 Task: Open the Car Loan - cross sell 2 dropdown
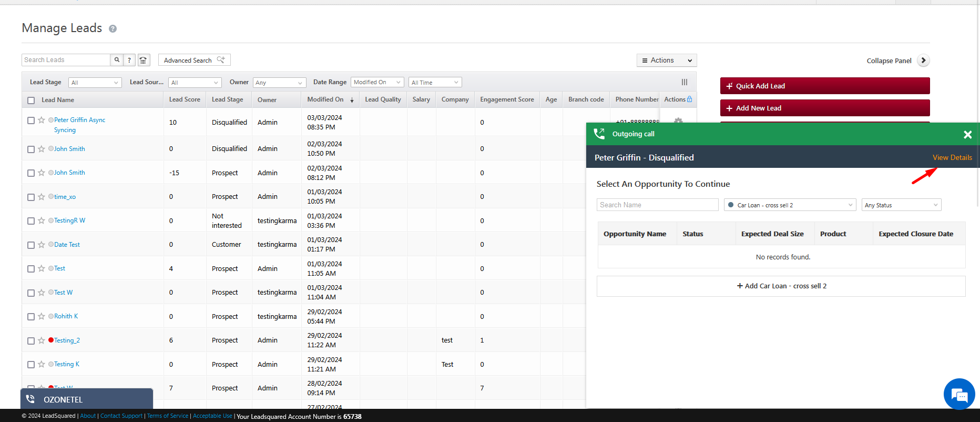tap(790, 205)
